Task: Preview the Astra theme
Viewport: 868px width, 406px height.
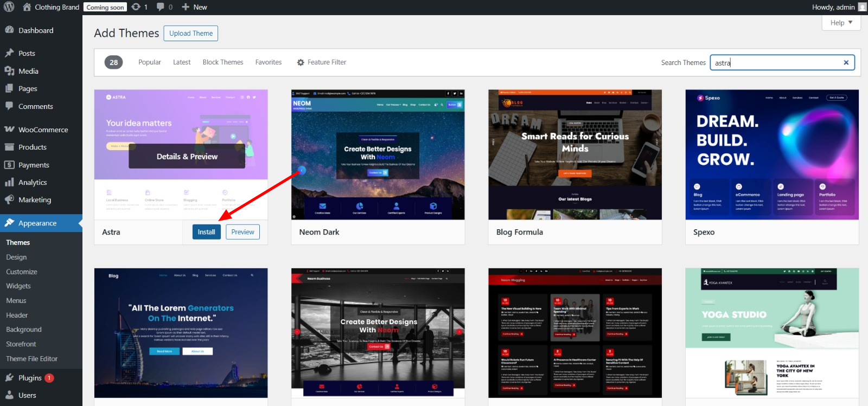Action: (242, 232)
